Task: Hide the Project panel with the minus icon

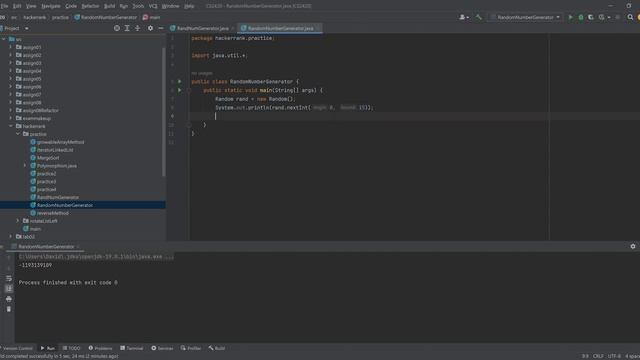Action: point(161,28)
